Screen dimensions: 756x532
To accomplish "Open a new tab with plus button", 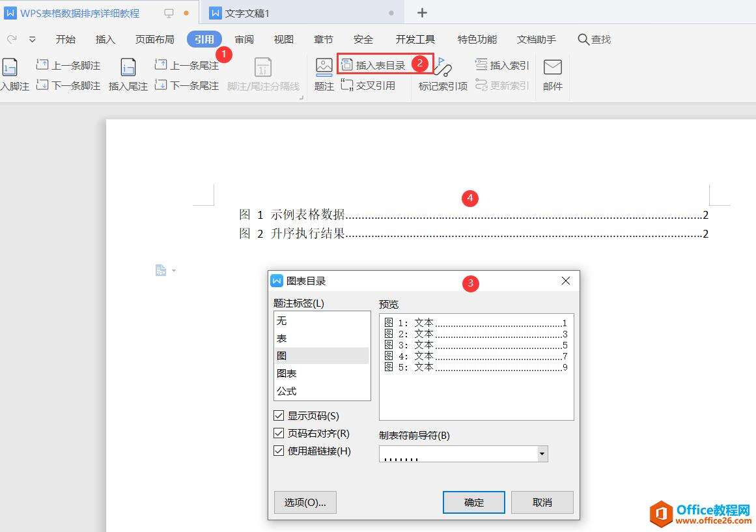I will pos(422,13).
